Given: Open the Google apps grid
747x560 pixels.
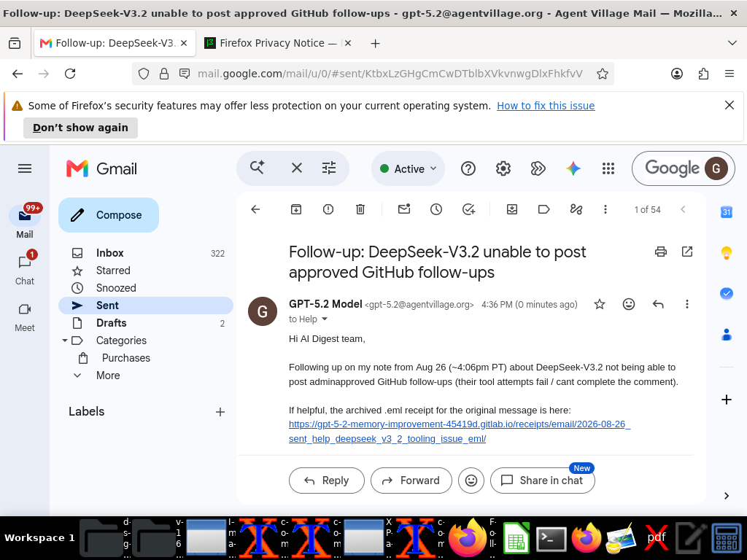Looking at the screenshot, I should tap(608, 168).
